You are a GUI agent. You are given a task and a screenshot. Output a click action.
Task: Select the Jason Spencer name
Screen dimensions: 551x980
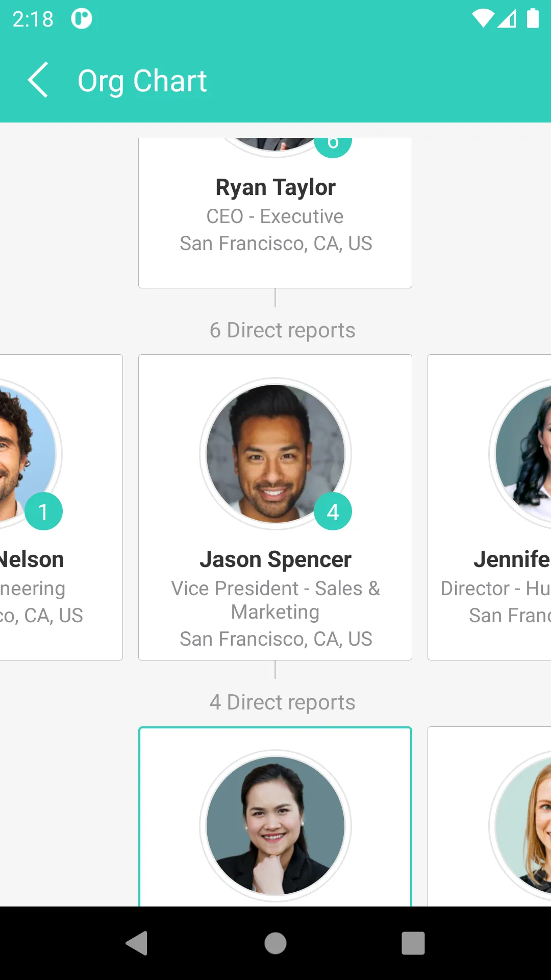tap(275, 559)
